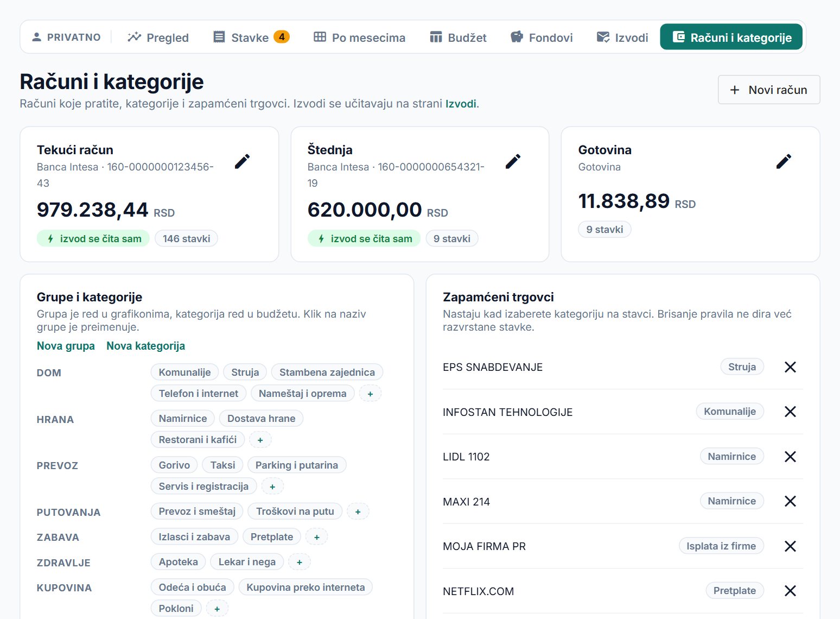Add a category to the PUTOVANJA group
840x619 pixels.
pyautogui.click(x=358, y=511)
